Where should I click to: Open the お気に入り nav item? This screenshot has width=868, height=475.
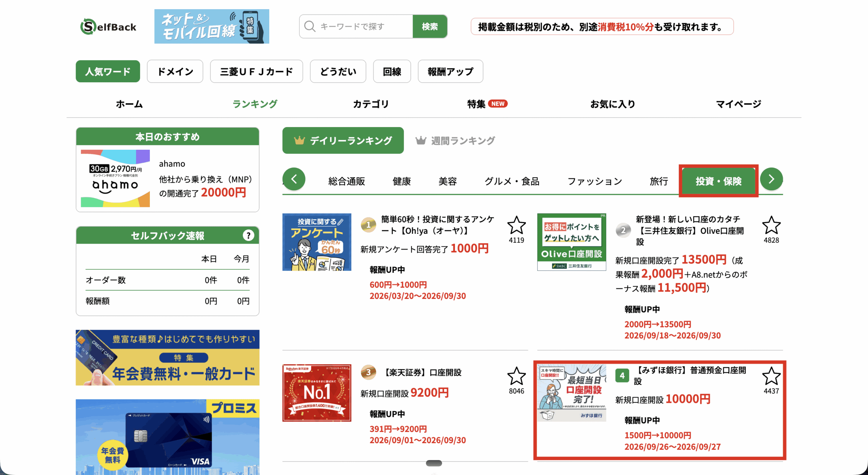click(613, 104)
